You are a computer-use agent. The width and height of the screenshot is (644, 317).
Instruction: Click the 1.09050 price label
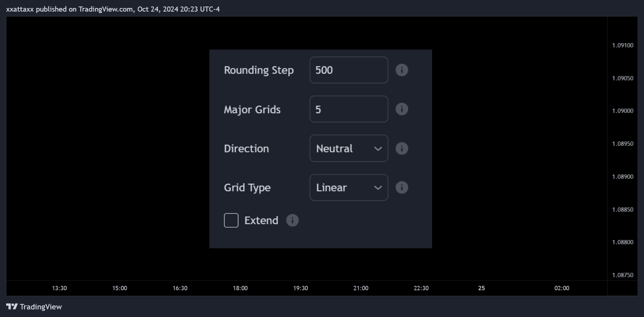(x=623, y=78)
